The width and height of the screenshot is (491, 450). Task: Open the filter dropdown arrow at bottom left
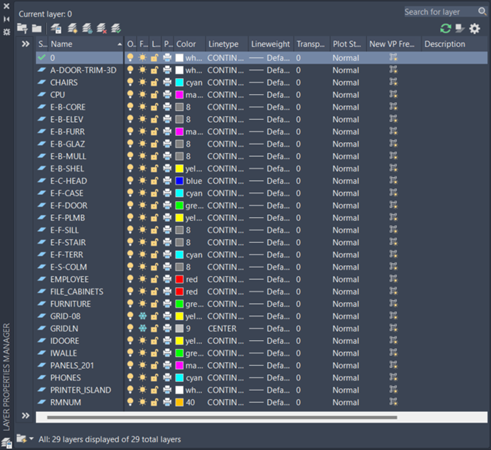tap(31, 439)
